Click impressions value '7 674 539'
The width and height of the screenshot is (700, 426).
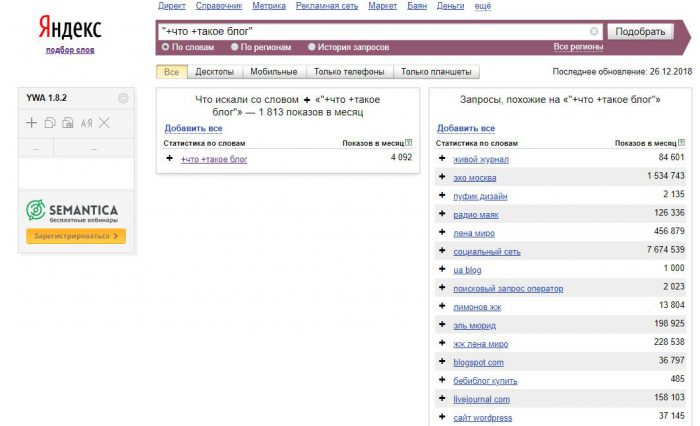666,249
